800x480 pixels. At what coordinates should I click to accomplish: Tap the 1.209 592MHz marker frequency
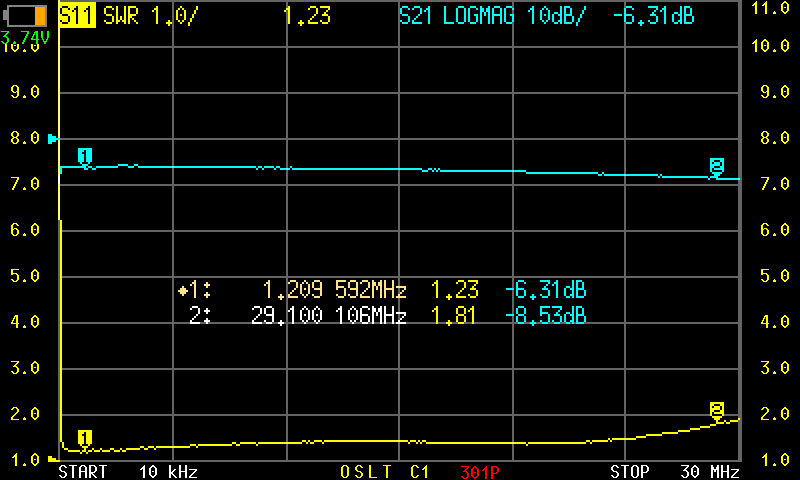(x=334, y=291)
